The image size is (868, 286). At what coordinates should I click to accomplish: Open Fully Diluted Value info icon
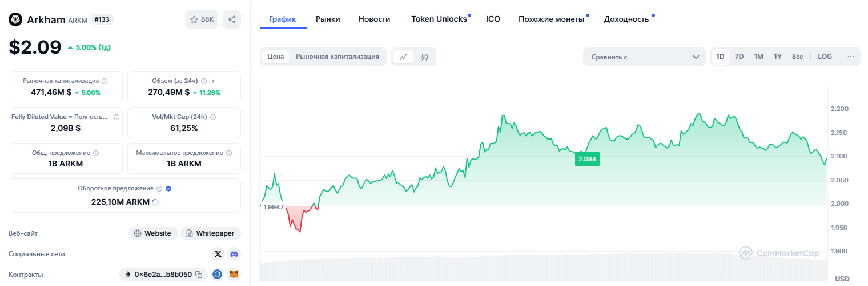tap(116, 117)
